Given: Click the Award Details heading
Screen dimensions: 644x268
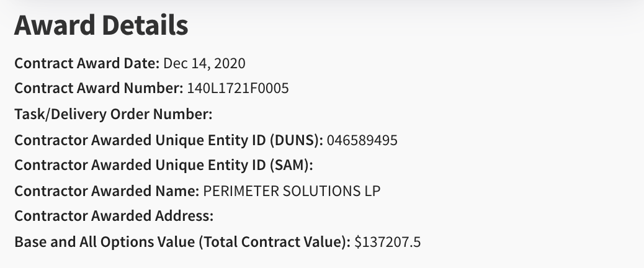Looking at the screenshot, I should (x=101, y=25).
